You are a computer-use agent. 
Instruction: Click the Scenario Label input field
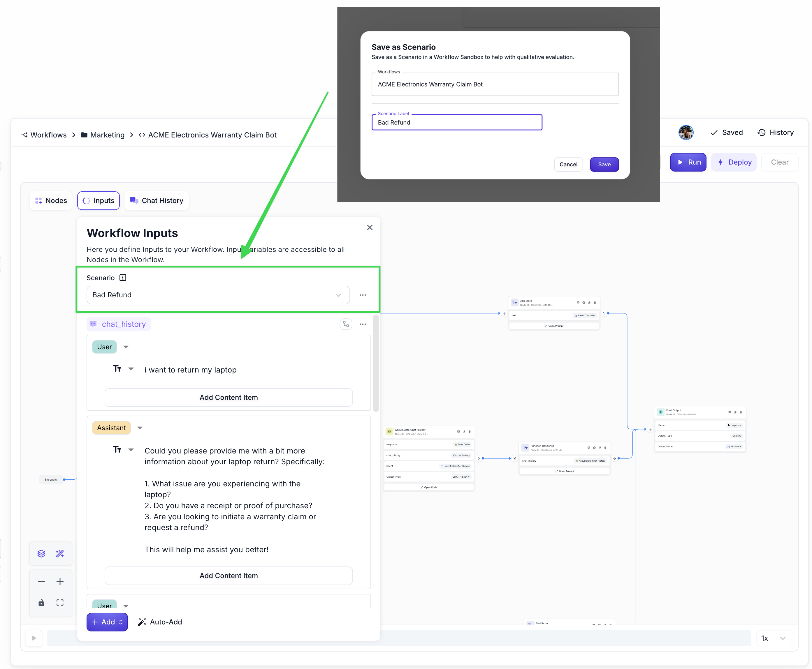point(456,123)
